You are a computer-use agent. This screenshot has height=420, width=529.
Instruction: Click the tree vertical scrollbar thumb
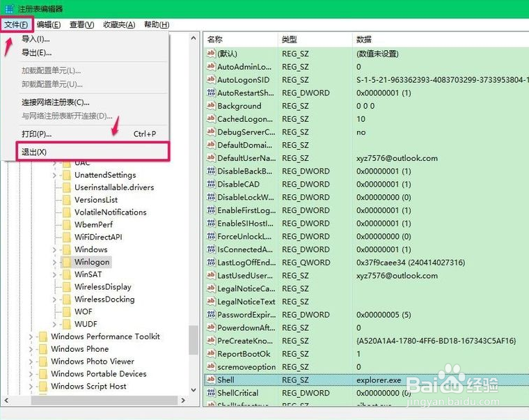coord(194,340)
